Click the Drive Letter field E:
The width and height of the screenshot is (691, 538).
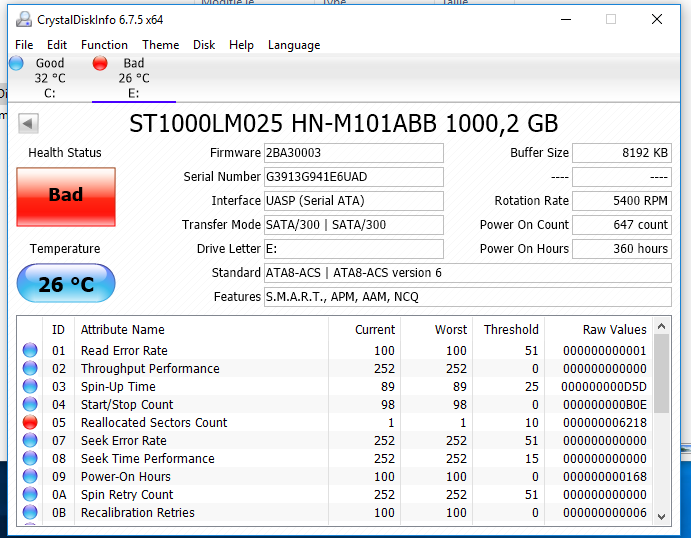point(353,249)
